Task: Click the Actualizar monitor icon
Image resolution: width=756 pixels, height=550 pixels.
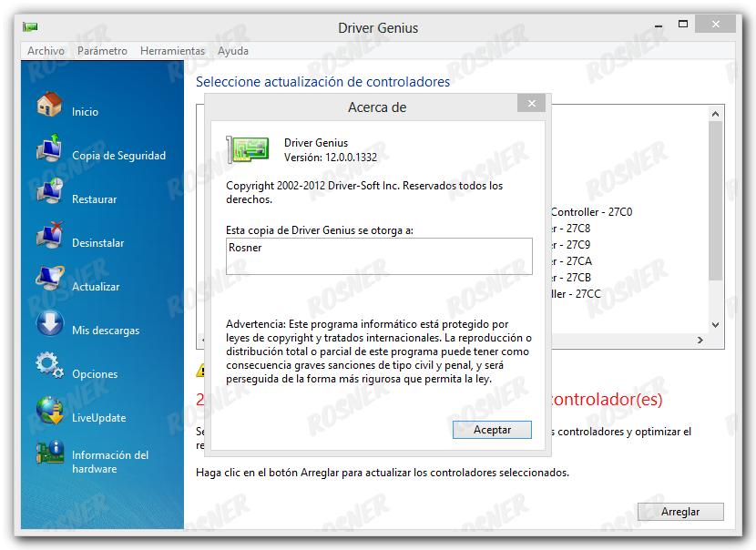Action: point(50,279)
